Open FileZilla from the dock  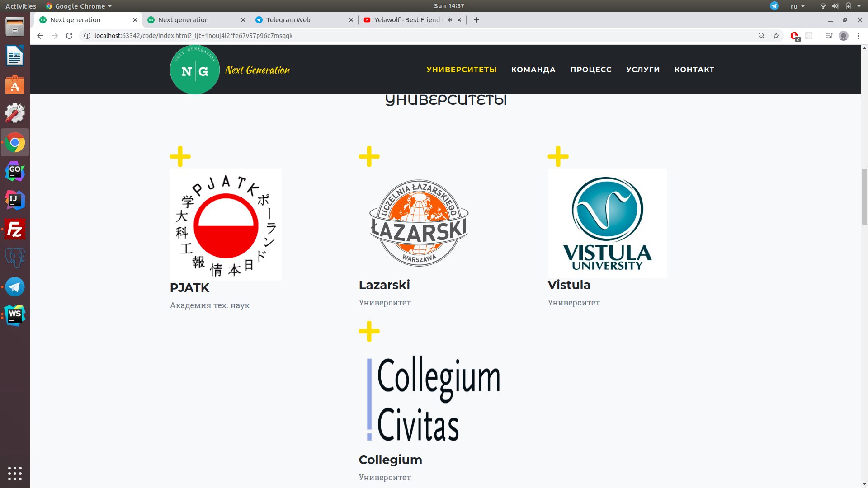point(15,229)
